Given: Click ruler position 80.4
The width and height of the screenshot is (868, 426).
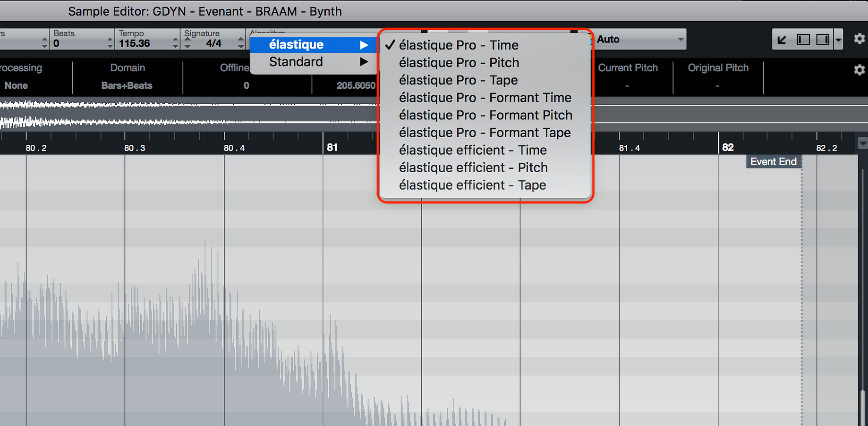Looking at the screenshot, I should click(234, 148).
